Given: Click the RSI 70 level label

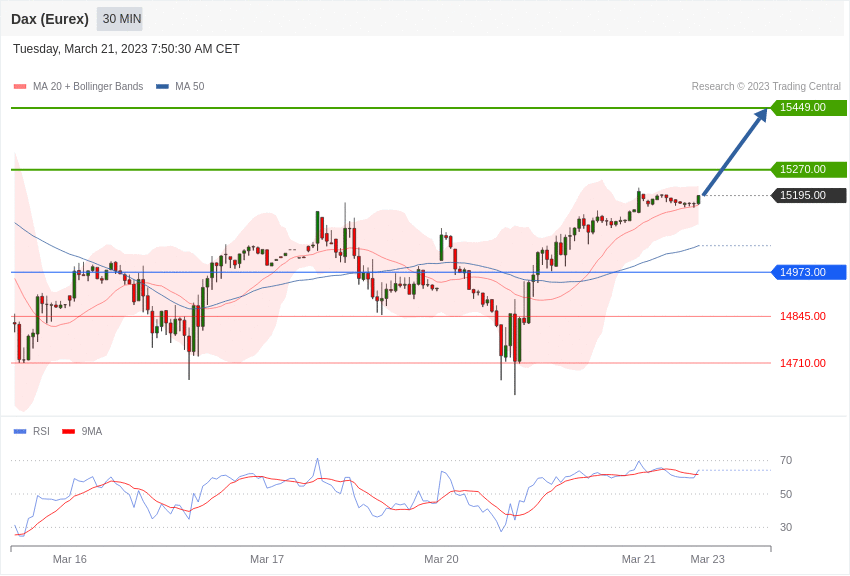Looking at the screenshot, I should (786, 460).
